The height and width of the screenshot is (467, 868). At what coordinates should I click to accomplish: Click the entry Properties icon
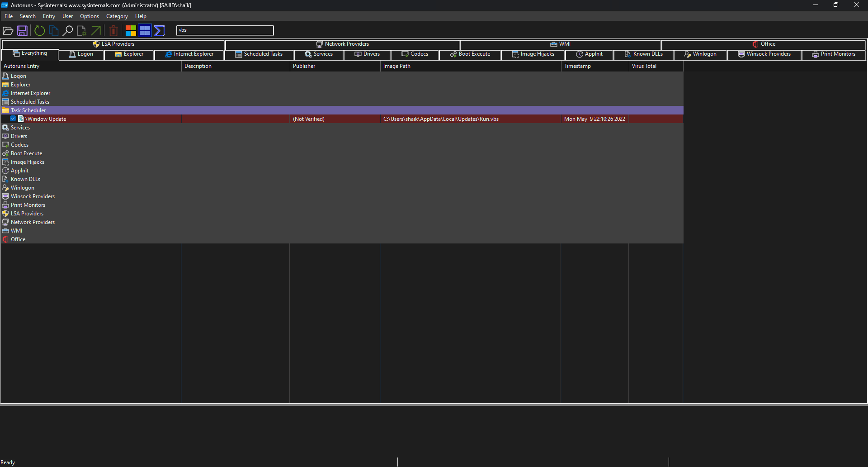(x=82, y=31)
